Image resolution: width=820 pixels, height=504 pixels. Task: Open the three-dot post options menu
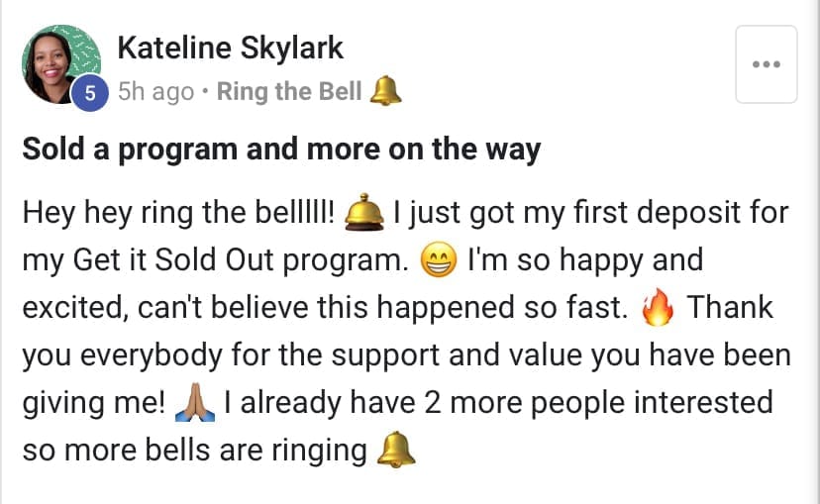point(767,64)
